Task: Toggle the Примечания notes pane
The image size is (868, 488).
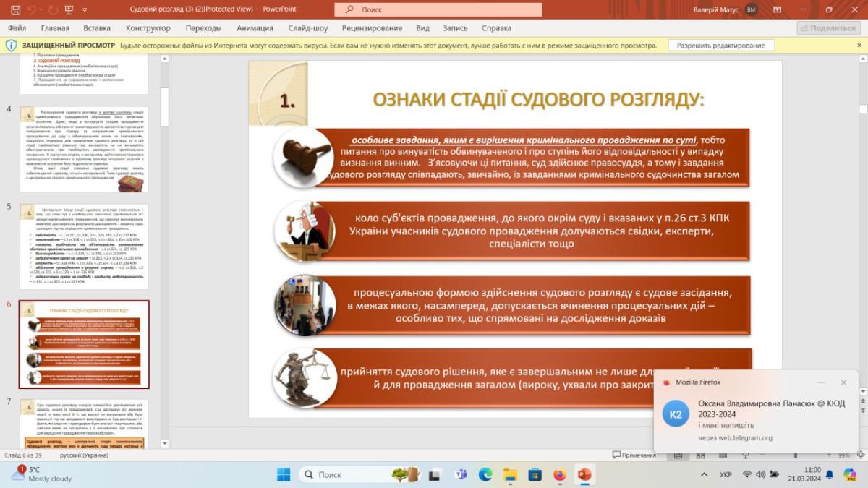Action: 634,455
